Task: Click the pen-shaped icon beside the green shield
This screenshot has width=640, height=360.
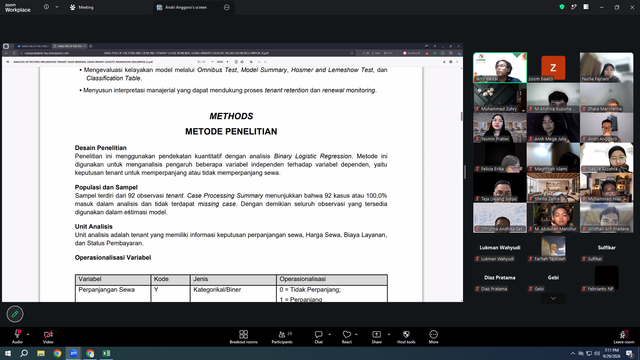Action: [x=574, y=7]
